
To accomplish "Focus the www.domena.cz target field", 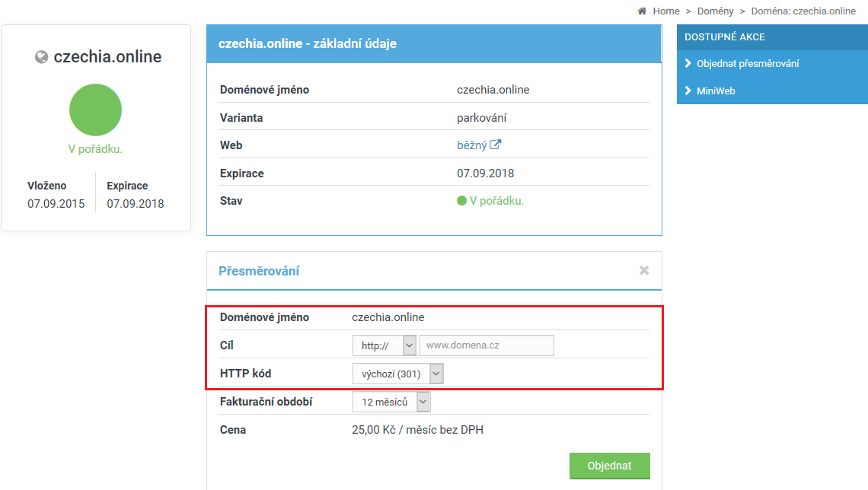I will tap(487, 345).
